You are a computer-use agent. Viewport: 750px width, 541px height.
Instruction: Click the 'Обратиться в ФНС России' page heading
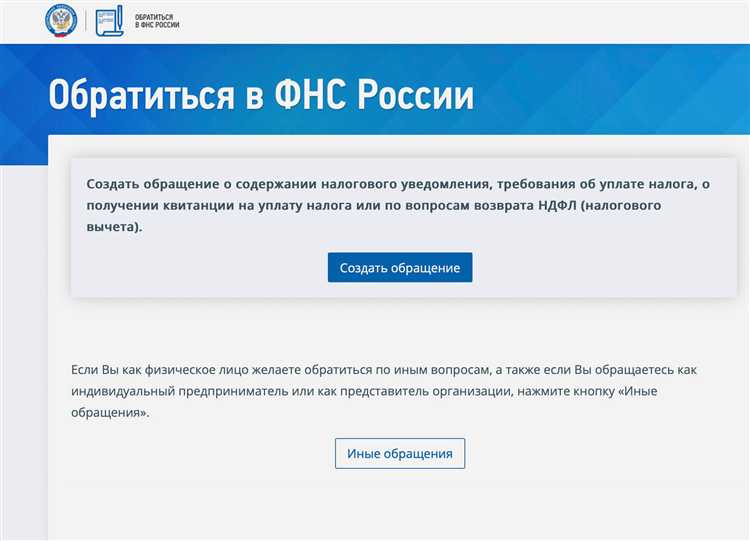pos(261,94)
